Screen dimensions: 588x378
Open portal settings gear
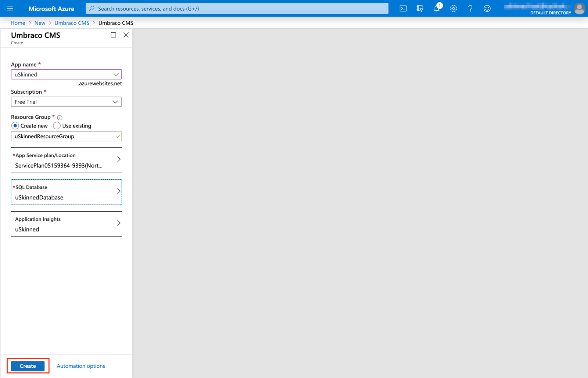point(453,8)
